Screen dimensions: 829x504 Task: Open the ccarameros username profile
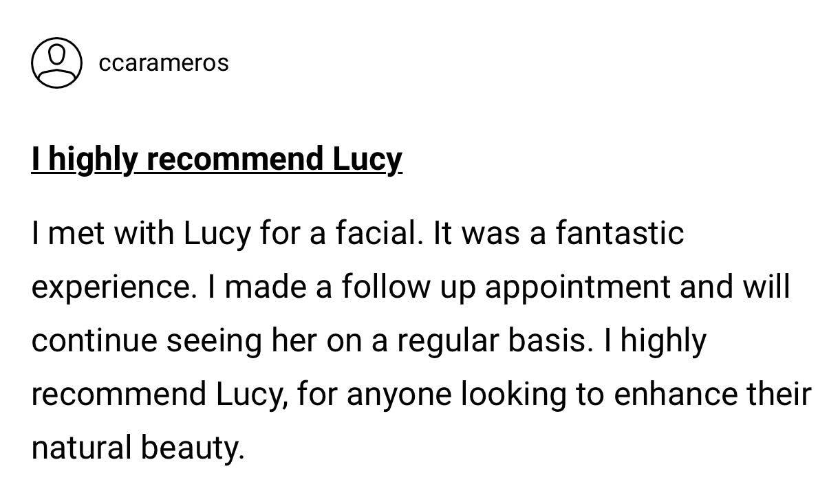click(164, 63)
